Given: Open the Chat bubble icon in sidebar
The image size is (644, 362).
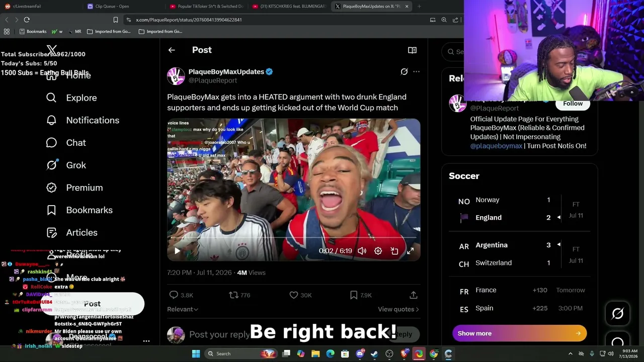Looking at the screenshot, I should pyautogui.click(x=51, y=143).
